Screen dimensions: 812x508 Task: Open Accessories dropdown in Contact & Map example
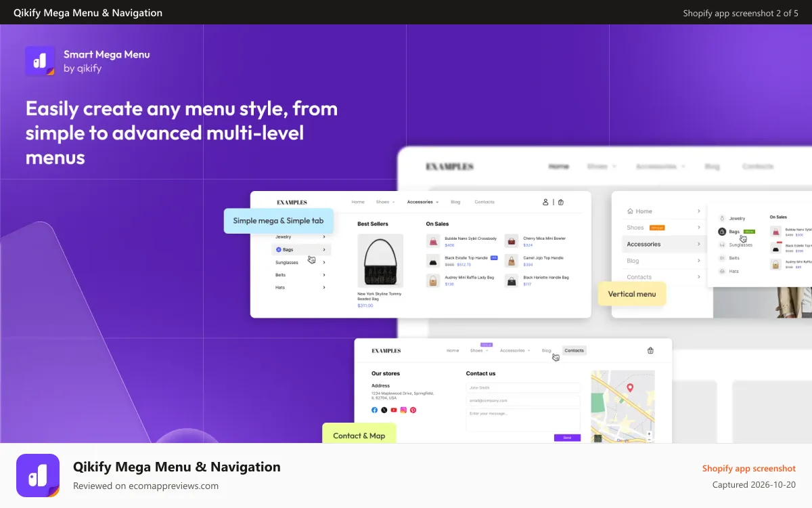515,350
